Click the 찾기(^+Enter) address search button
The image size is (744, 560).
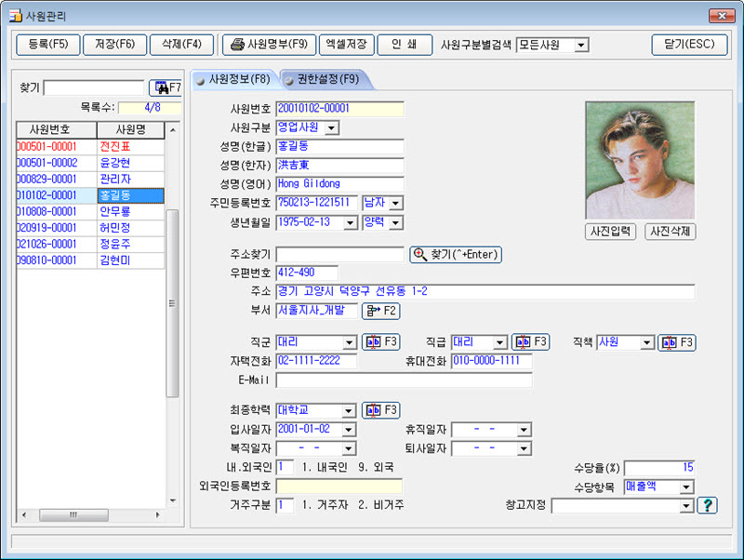pos(456,255)
